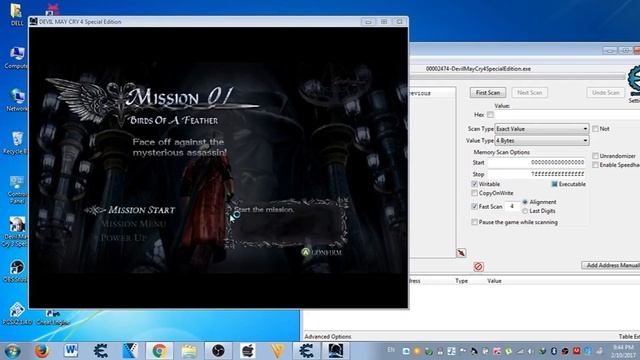Select the Control Panel desktop icon
The height and width of the screenshot is (360, 640).
click(17, 190)
